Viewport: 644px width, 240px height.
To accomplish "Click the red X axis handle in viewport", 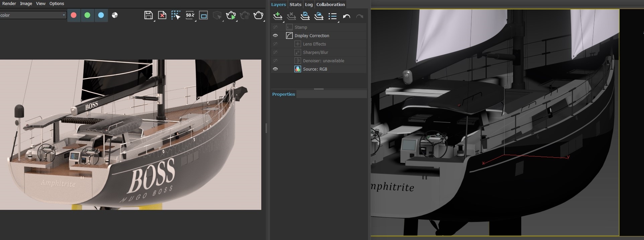I will coord(483,163).
